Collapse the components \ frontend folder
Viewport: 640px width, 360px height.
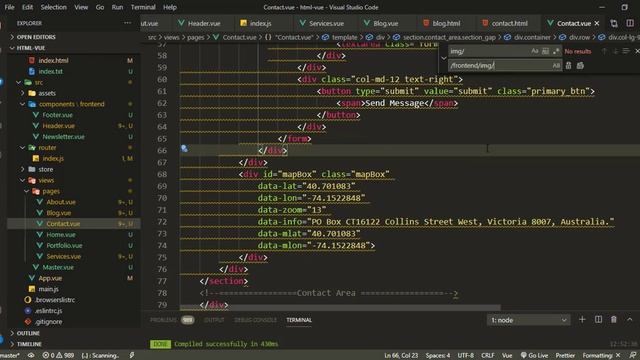71,104
